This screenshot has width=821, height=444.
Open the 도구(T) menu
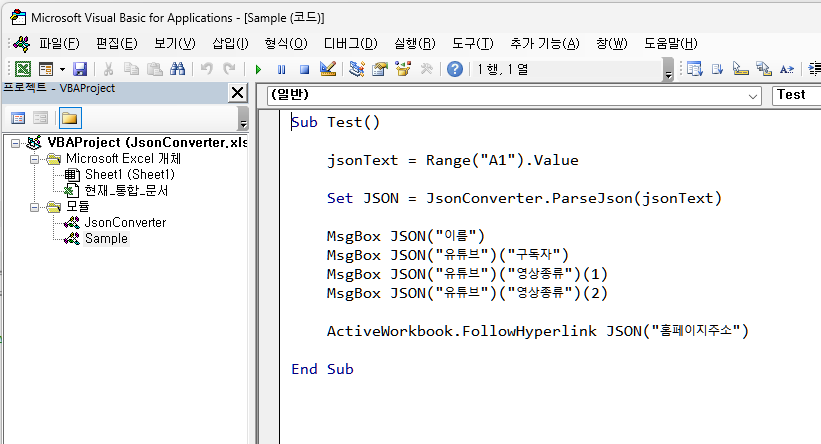pos(473,43)
